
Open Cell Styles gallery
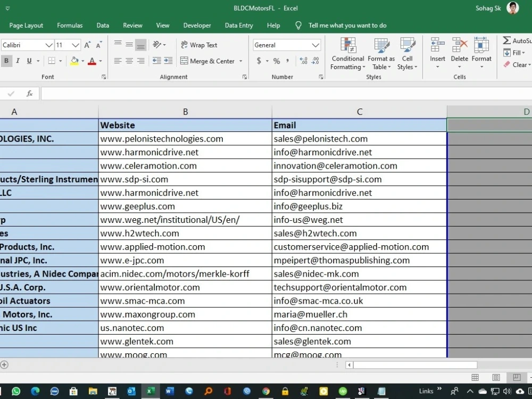pyautogui.click(x=407, y=54)
